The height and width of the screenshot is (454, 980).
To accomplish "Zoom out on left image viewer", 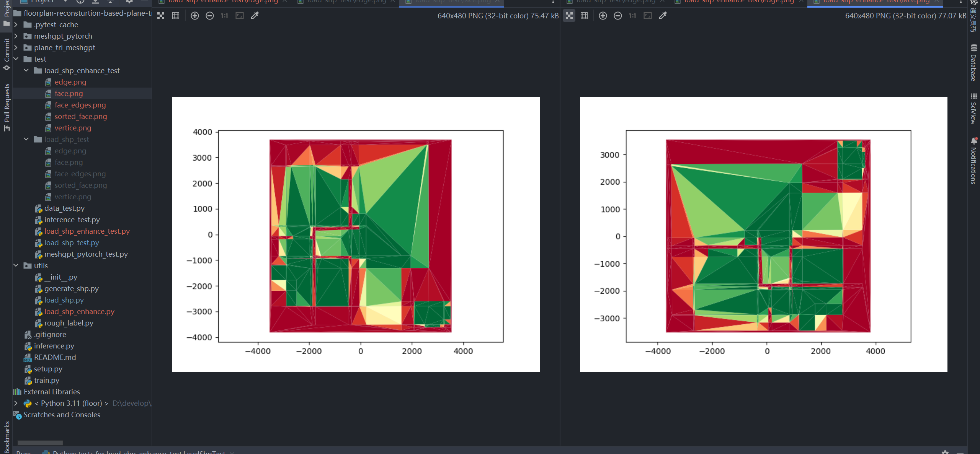I will [x=210, y=16].
